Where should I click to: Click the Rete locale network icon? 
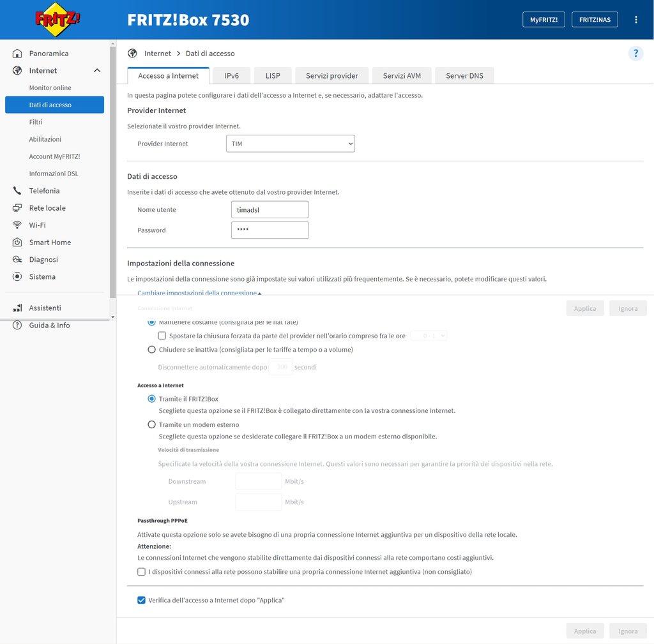click(17, 207)
